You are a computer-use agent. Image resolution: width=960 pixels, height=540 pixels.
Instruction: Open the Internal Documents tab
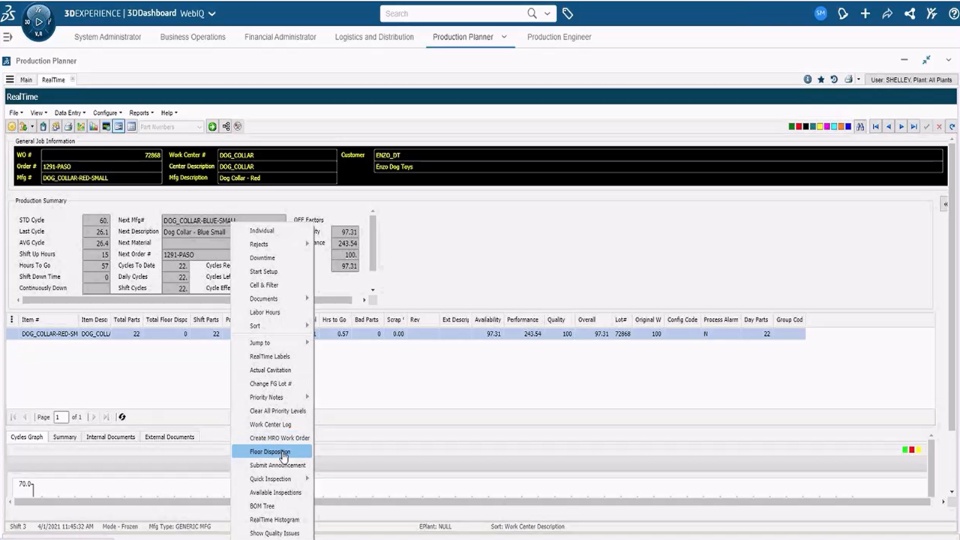[x=110, y=437]
